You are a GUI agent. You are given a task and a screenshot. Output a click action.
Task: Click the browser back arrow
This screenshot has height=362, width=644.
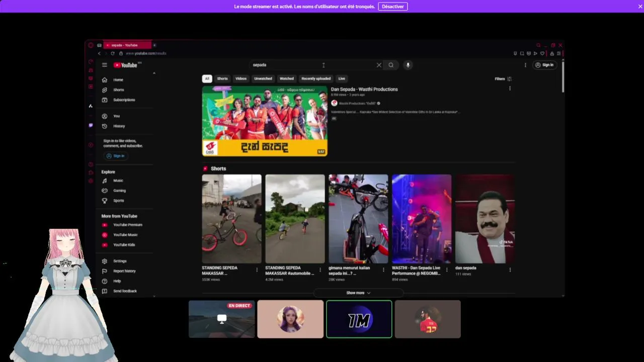pyautogui.click(x=99, y=53)
